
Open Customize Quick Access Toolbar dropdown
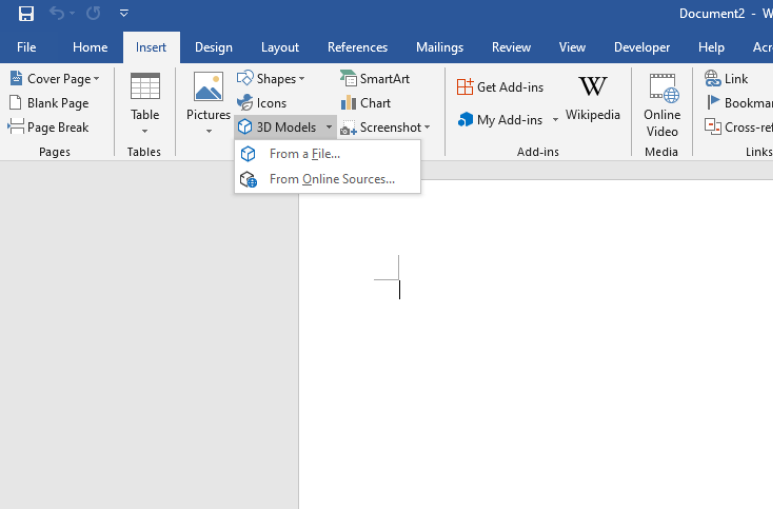click(124, 13)
